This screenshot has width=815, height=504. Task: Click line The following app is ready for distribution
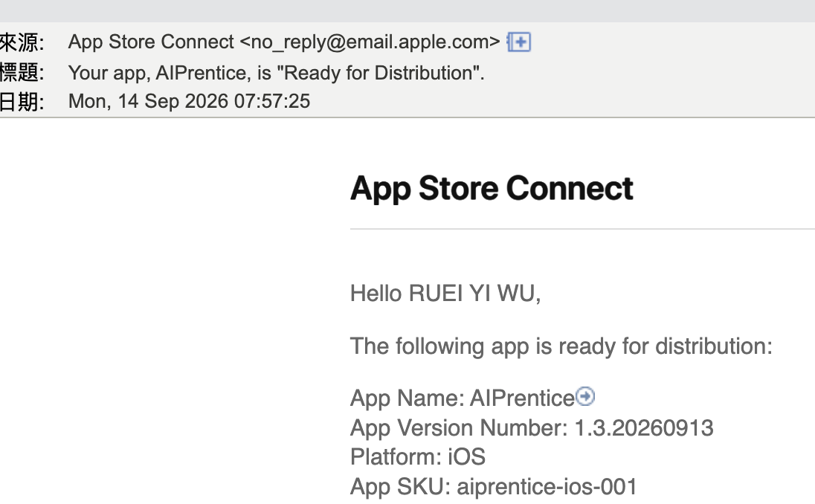tap(561, 346)
